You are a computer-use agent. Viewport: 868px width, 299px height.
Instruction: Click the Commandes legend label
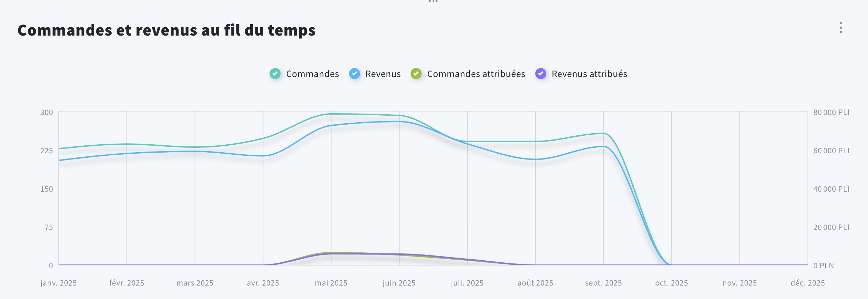point(312,74)
